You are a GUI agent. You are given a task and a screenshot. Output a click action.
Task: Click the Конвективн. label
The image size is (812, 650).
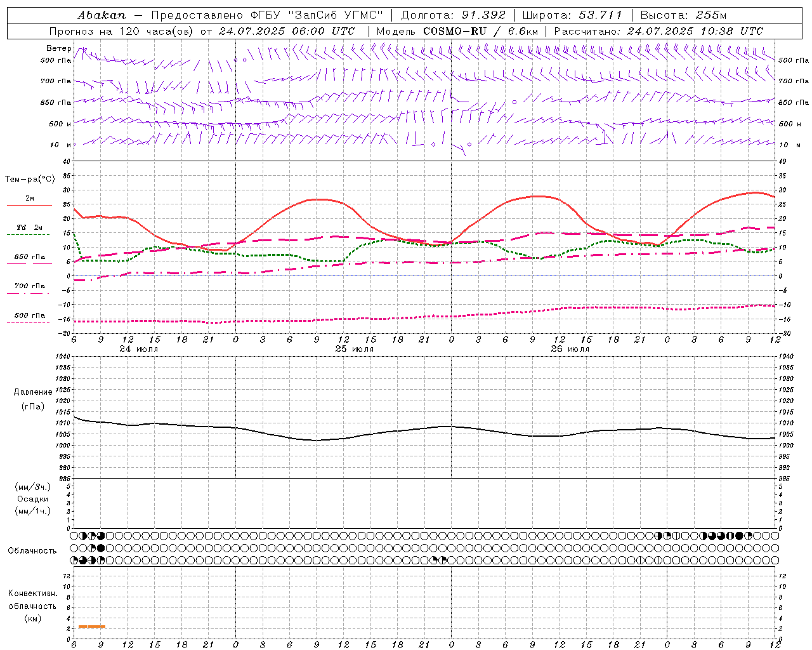click(x=32, y=594)
